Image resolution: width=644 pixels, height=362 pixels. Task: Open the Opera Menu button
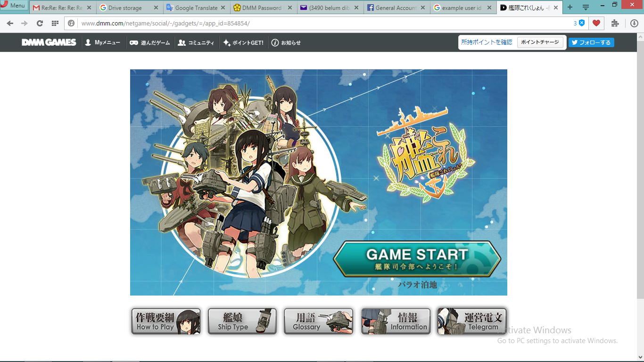[13, 6]
